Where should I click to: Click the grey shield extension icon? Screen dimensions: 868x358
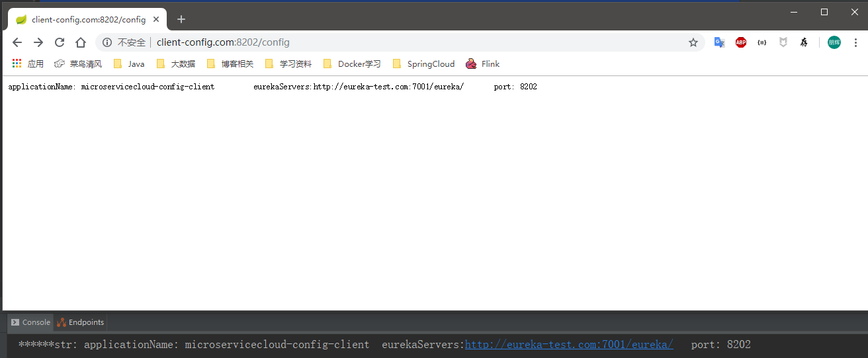tap(783, 42)
